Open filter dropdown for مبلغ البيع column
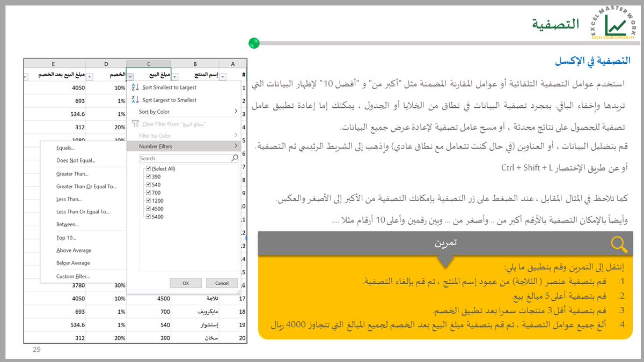 click(130, 77)
